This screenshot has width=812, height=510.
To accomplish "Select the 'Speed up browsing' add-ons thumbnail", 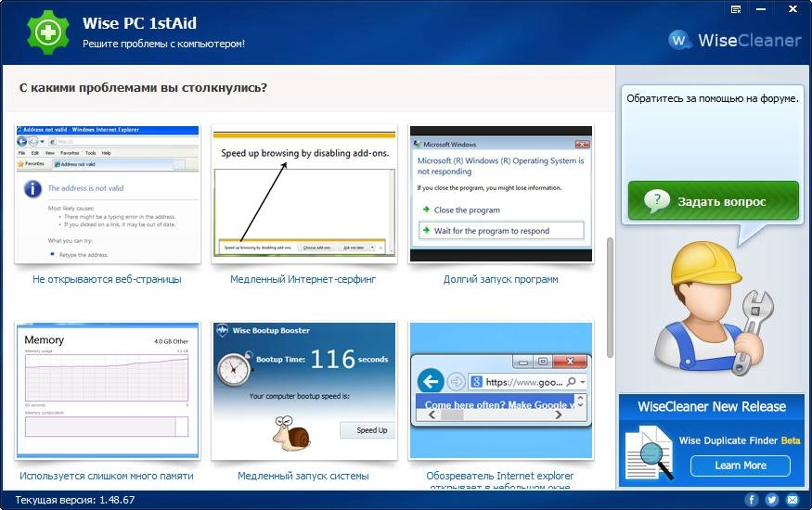I will coord(304,194).
